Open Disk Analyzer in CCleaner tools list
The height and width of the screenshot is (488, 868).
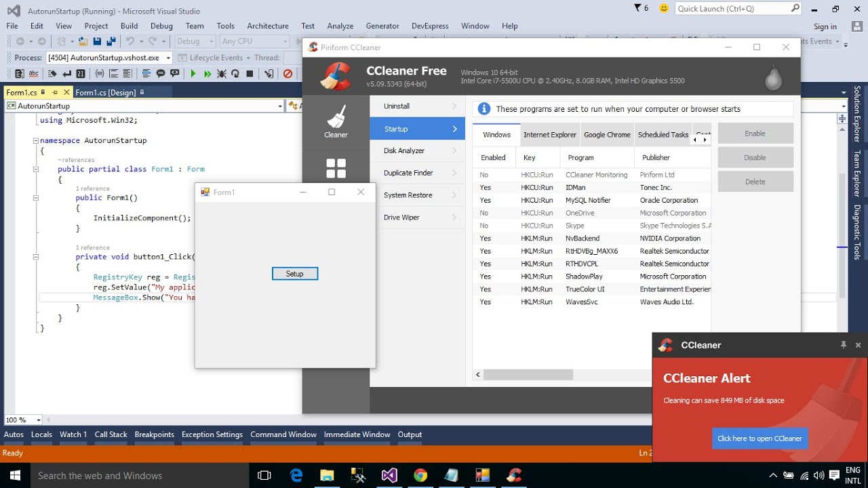coord(418,150)
